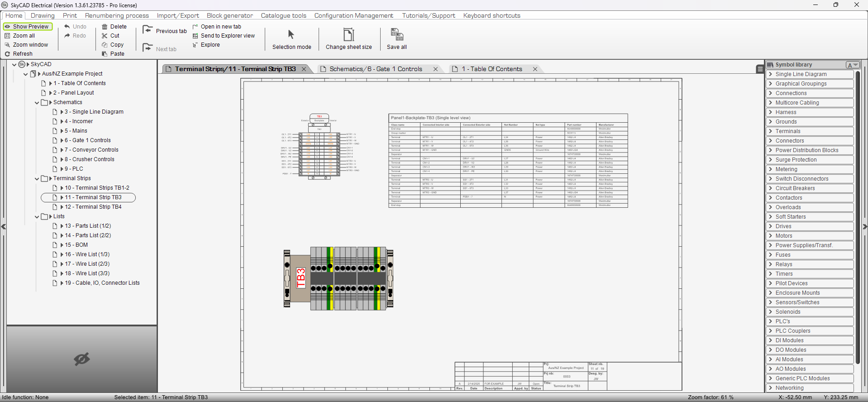Collapse the Schematics folder in tree
This screenshot has width=868, height=402.
[x=37, y=103]
